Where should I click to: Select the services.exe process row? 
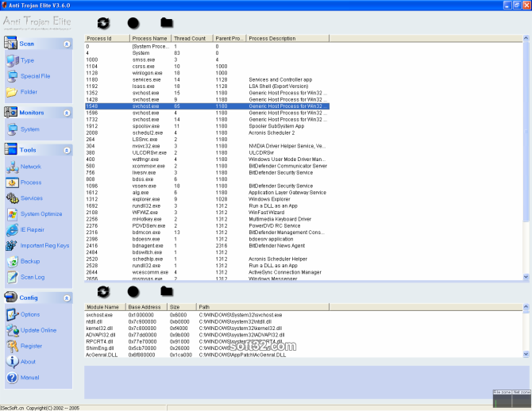point(207,79)
